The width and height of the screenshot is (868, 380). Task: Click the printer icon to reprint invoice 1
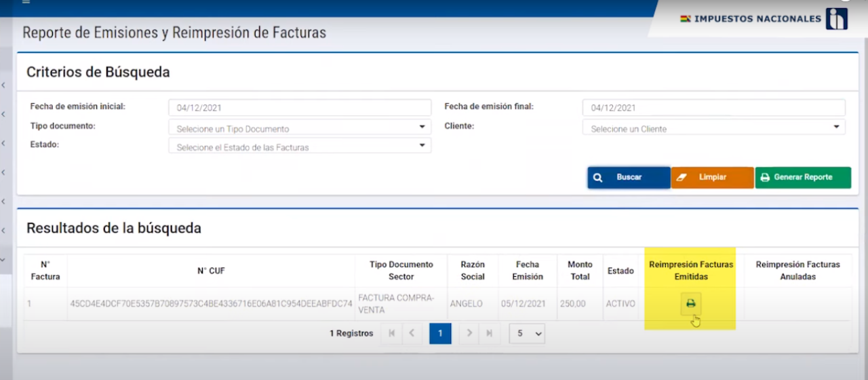click(x=690, y=304)
